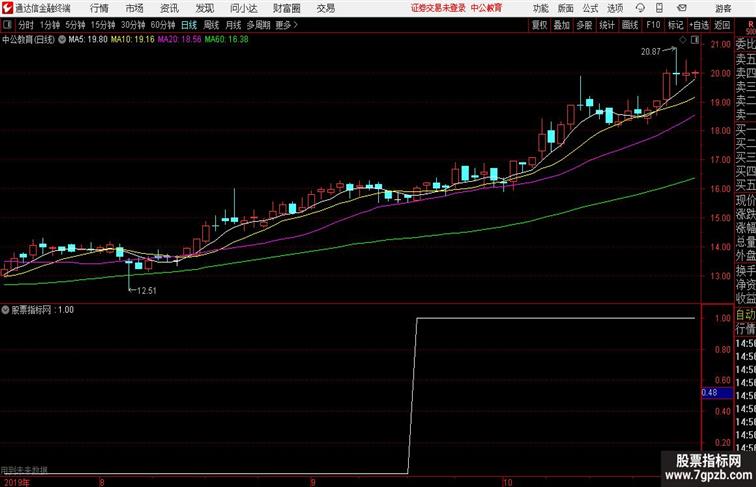Switch to 15分钟 period
Image resolution: width=756 pixels, height=487 pixels.
click(103, 25)
